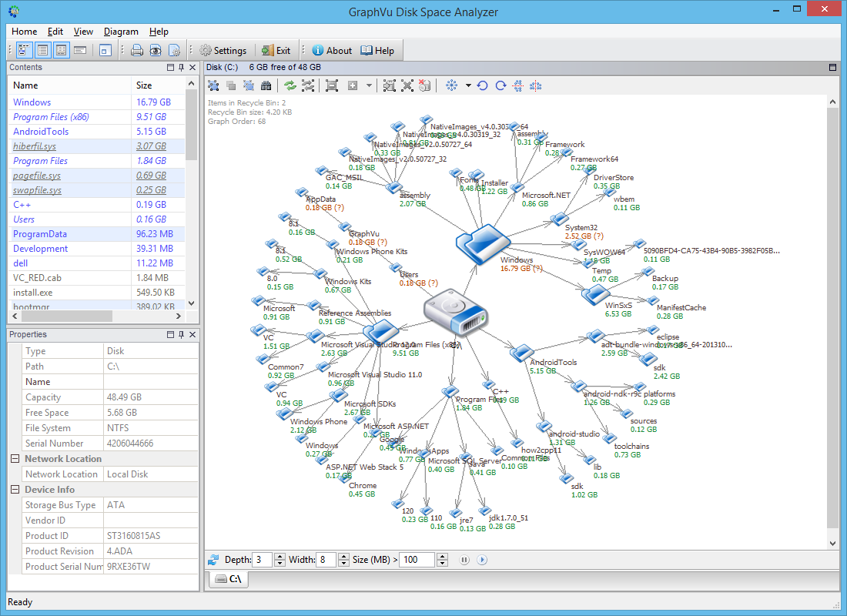Open the layout style dropdown arrow
This screenshot has height=616, width=847.
coord(468,85)
